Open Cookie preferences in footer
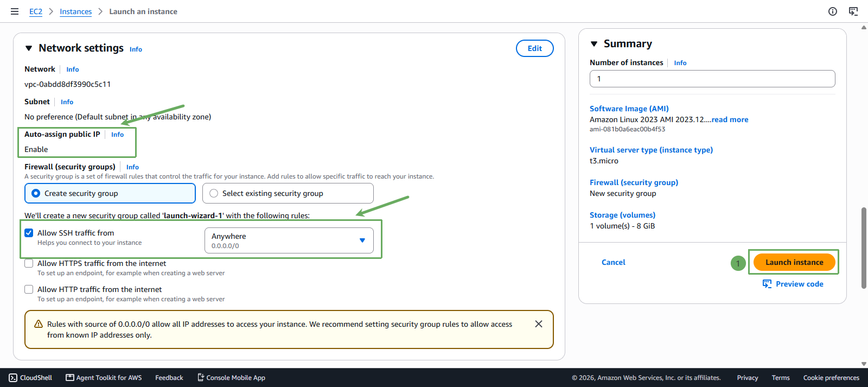 coord(831,378)
